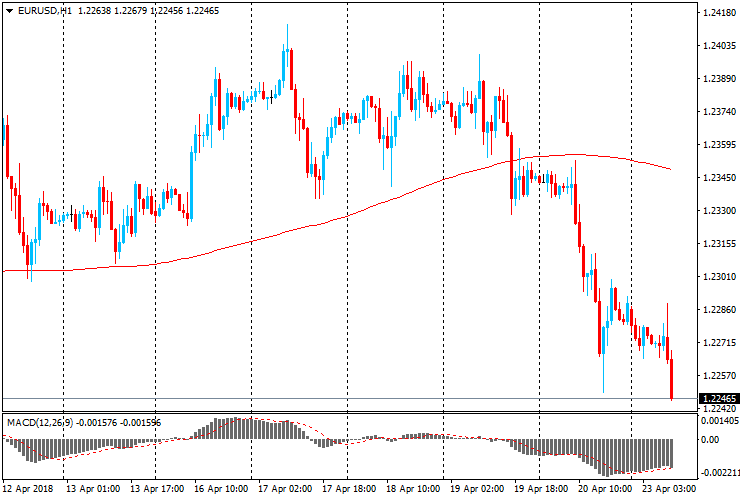Click the MACD scale value 0.001405
The height and width of the screenshot is (500, 740).
coord(720,421)
